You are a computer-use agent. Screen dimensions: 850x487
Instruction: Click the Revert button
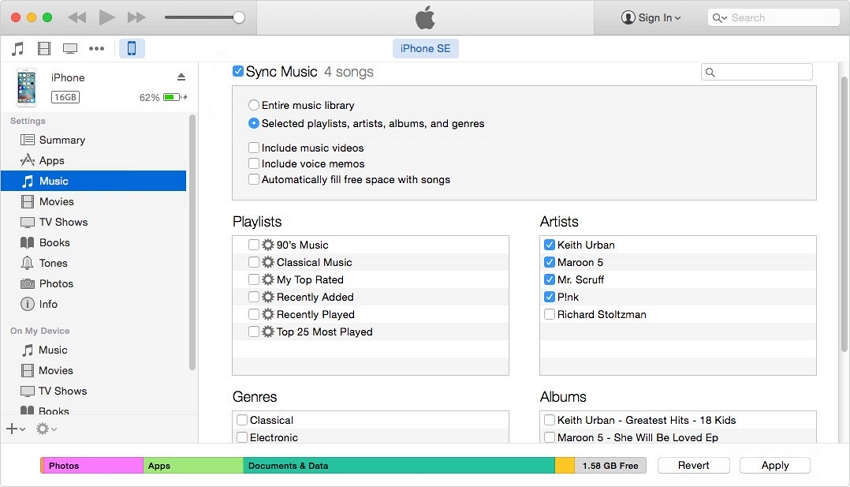pyautogui.click(x=693, y=465)
